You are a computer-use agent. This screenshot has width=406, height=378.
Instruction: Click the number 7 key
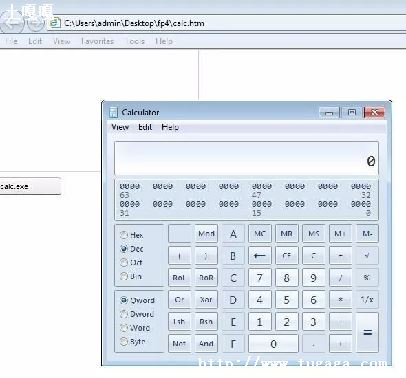[x=260, y=278]
